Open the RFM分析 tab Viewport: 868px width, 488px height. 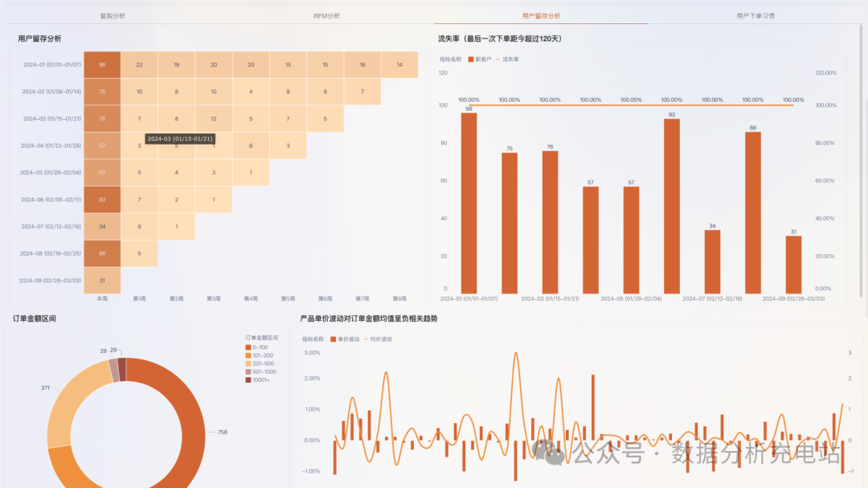coord(326,16)
